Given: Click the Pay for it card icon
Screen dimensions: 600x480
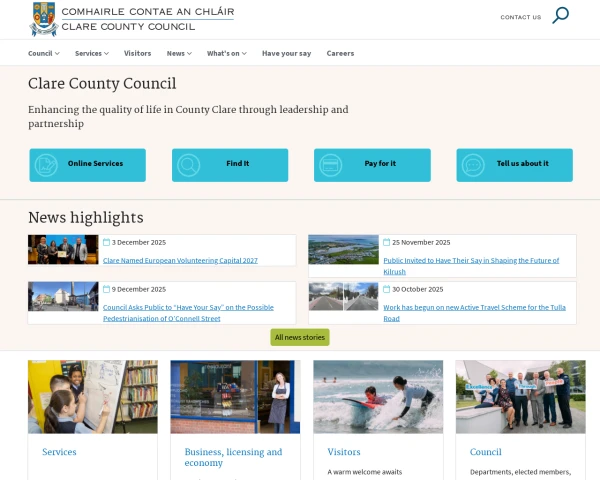Looking at the screenshot, I should point(331,165).
